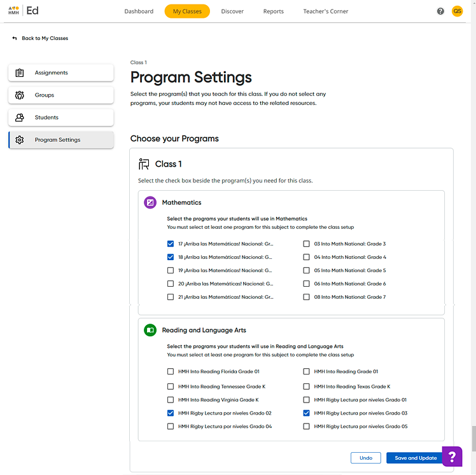Click the green Reading and Language Arts icon
Screen dimensions: 476x475
tap(150, 330)
